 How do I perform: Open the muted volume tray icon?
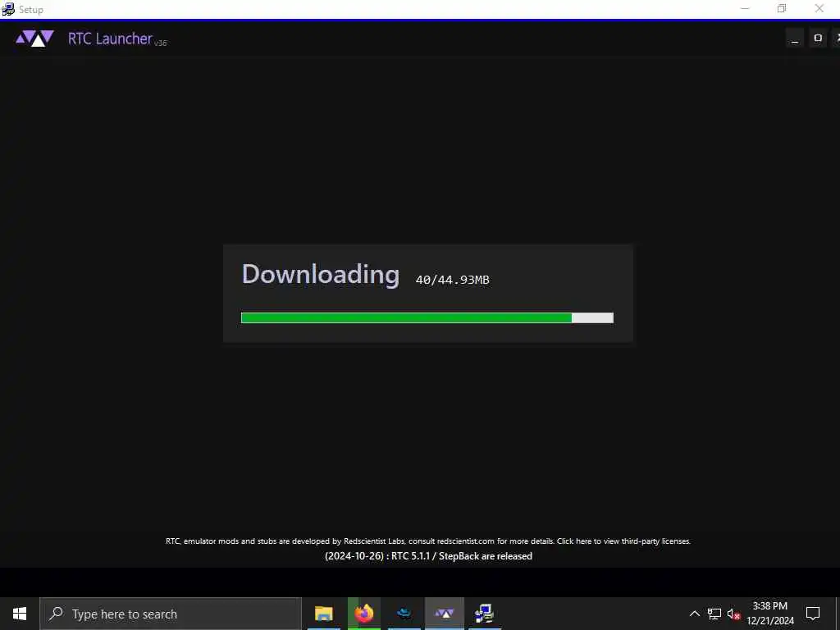click(x=733, y=614)
